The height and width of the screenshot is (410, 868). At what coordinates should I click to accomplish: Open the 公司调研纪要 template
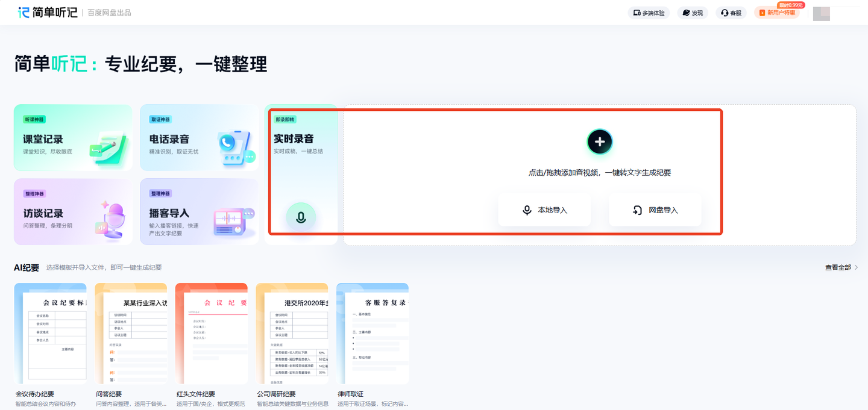click(292, 345)
